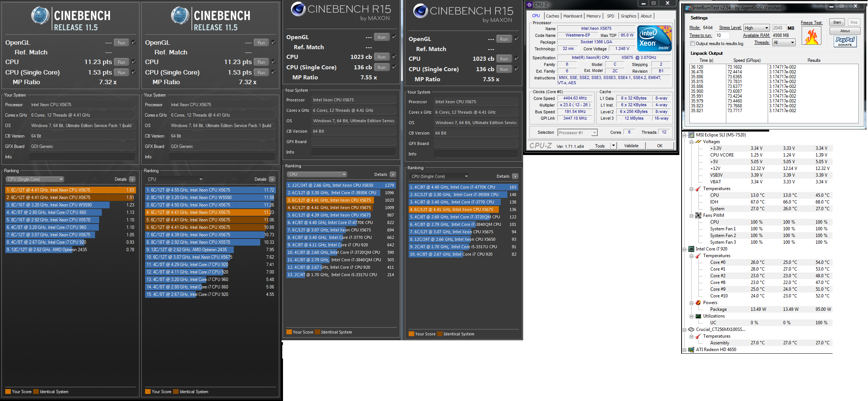Collapse the Fans PWM tree branch

(692, 215)
